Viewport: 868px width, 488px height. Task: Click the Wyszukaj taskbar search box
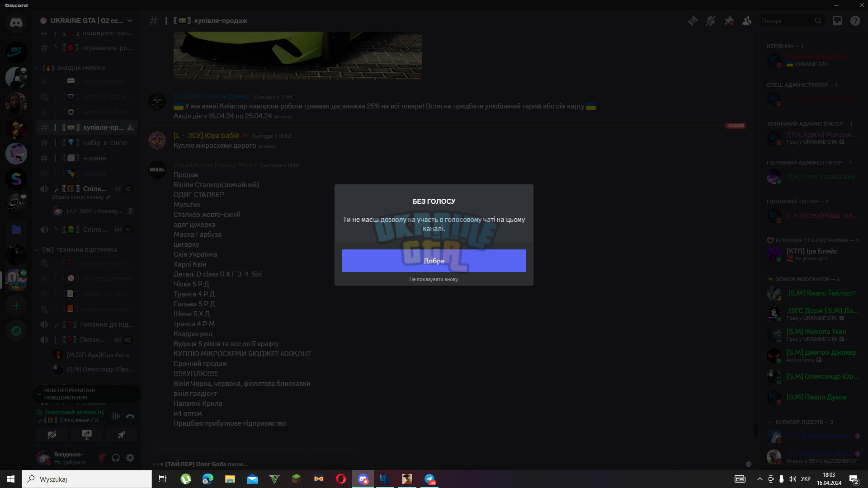[87, 479]
